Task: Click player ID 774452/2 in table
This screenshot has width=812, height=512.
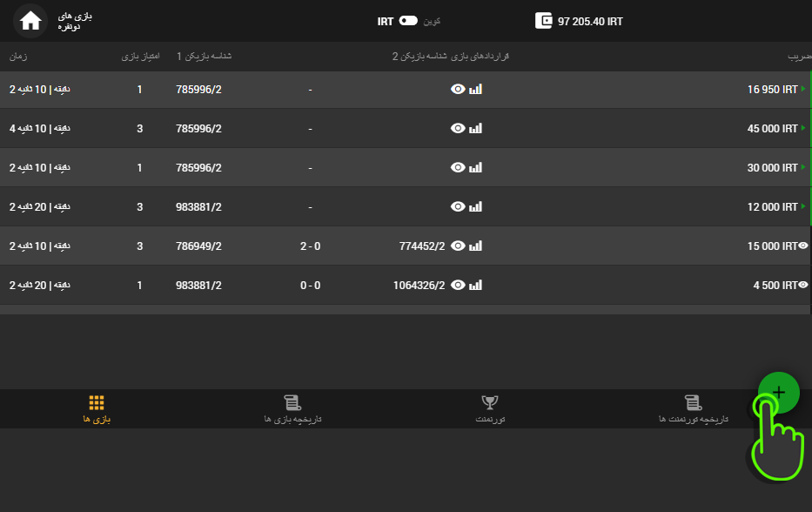Action: 421,246
